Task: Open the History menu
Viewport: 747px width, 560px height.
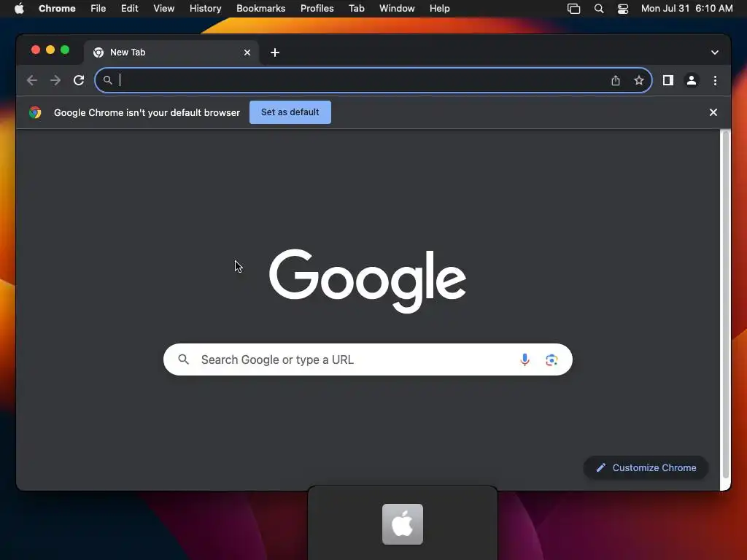Action: pos(205,8)
